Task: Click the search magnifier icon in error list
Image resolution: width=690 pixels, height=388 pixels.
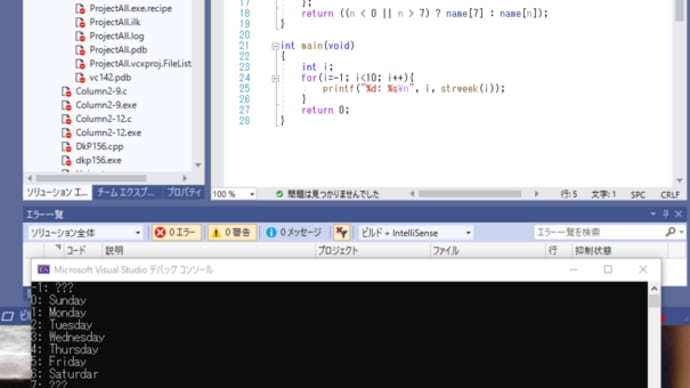Action: coord(671,231)
